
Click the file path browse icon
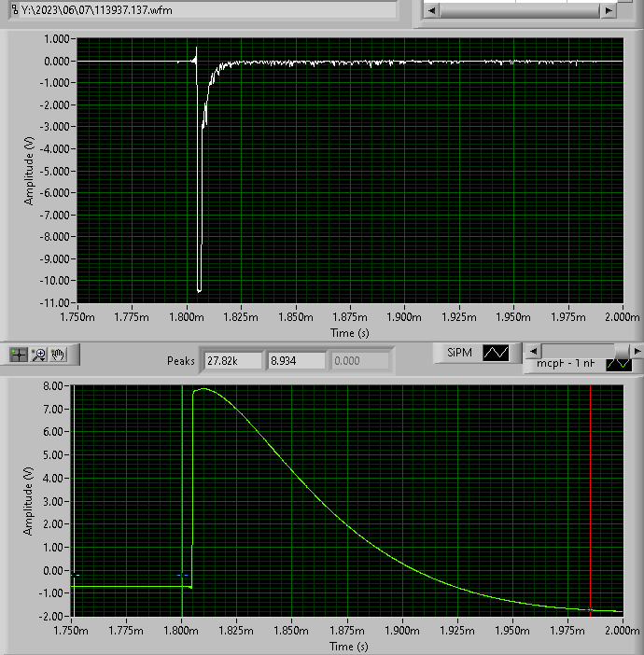15,9
